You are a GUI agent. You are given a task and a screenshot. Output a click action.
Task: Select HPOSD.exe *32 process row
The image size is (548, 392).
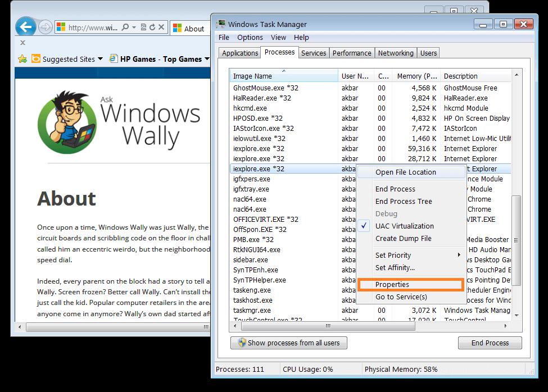370,118
